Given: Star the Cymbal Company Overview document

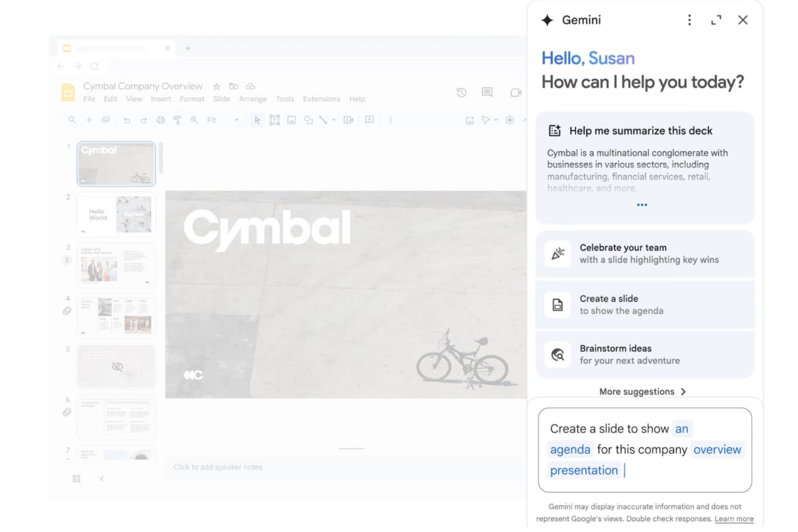Looking at the screenshot, I should 217,86.
